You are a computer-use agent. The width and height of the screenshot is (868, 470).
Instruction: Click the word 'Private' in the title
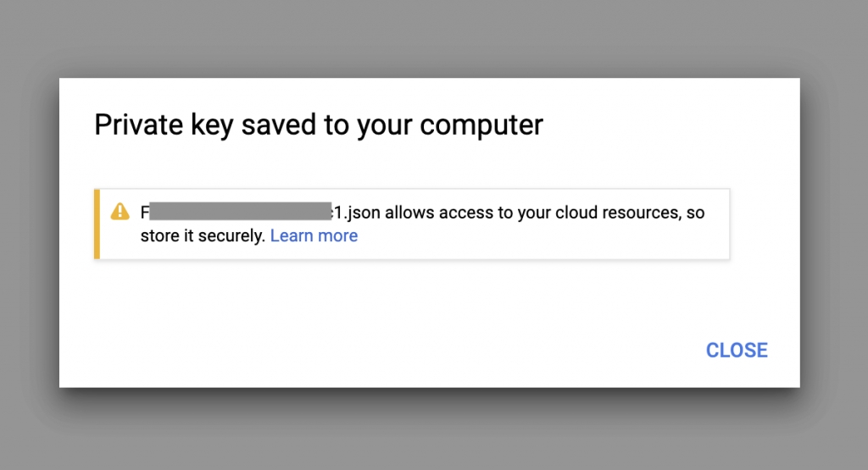(138, 124)
